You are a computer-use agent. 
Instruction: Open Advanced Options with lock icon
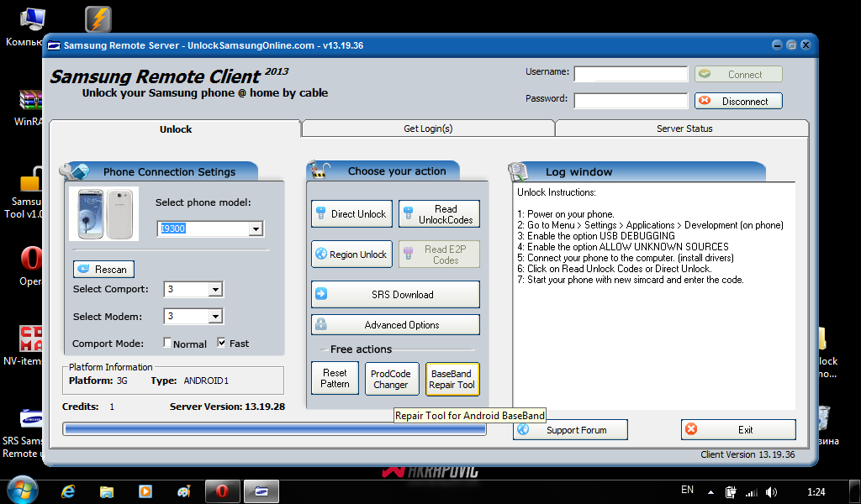[395, 325]
